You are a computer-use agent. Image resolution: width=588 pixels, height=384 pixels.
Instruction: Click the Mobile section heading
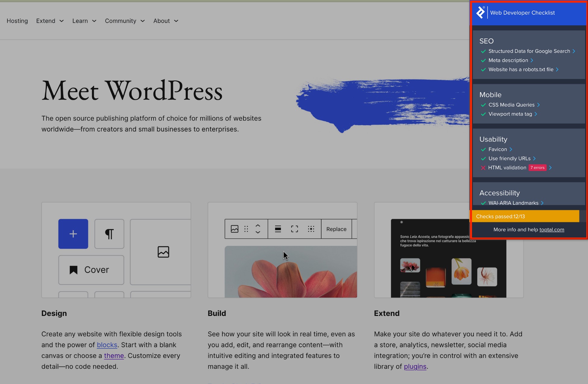(x=490, y=95)
